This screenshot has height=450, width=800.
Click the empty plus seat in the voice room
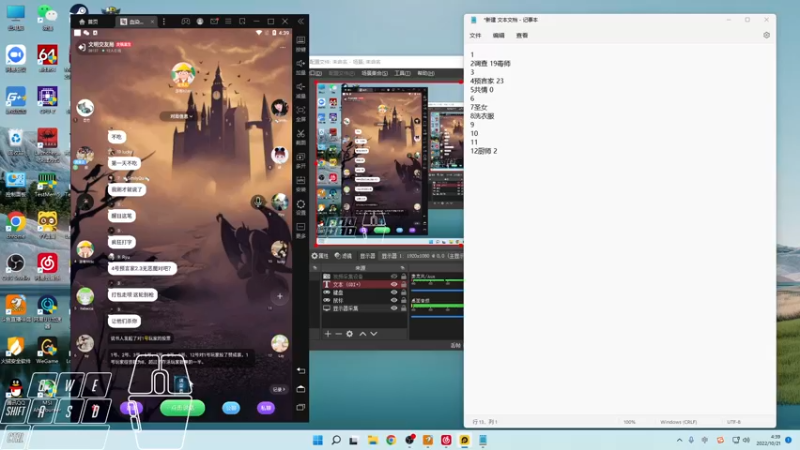pos(280,296)
